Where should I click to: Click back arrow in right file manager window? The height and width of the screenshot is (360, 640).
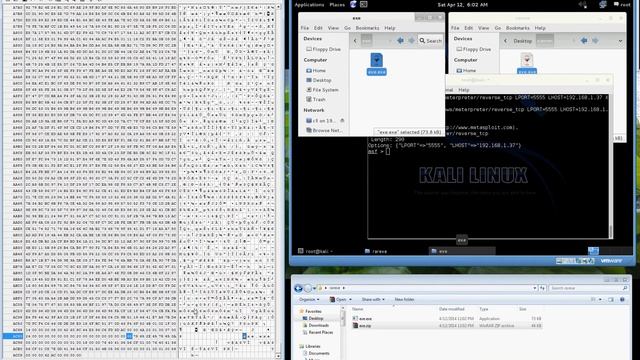coord(584,41)
